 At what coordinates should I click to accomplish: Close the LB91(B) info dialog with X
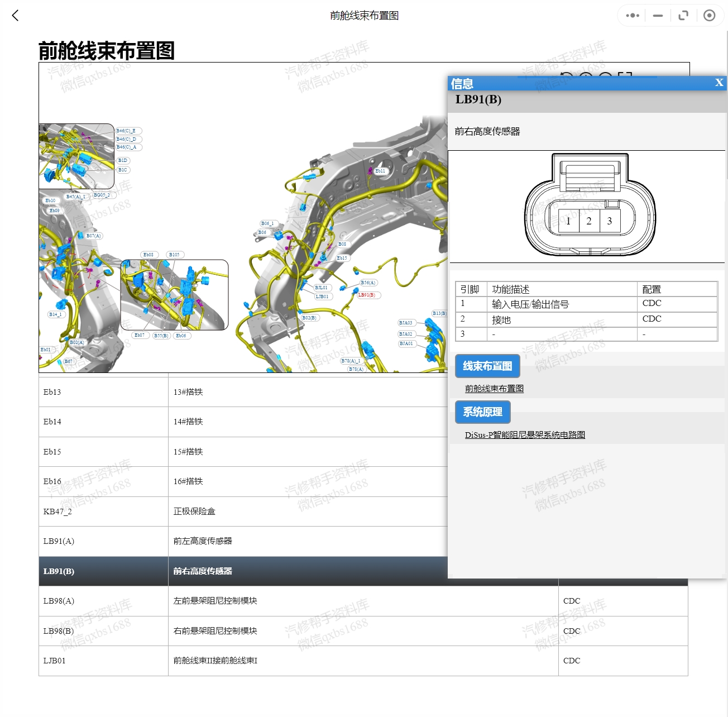[719, 83]
